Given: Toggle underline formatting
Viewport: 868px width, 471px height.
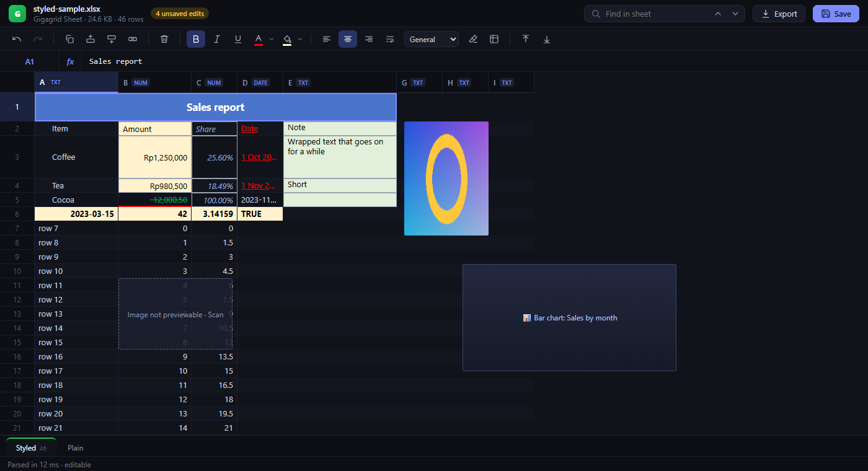Looking at the screenshot, I should 238,39.
